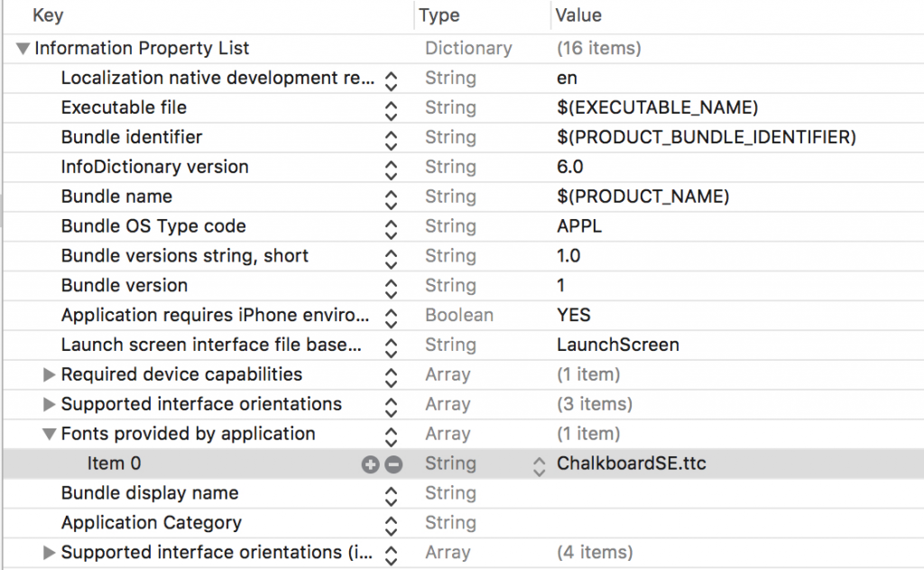Screen dimensions: 924x570
Task: Open key stepper for Application Category row
Action: (x=391, y=525)
